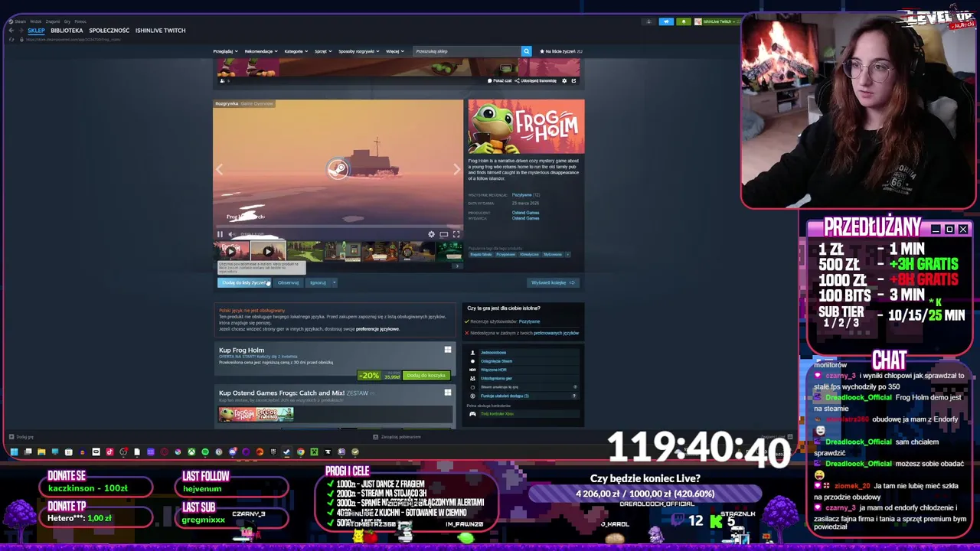
Task: Open Sprzęt store dropdown
Action: tap(323, 51)
